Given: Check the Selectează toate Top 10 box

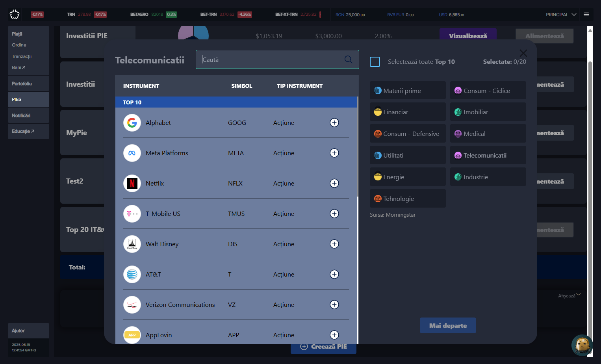Looking at the screenshot, I should tap(375, 62).
